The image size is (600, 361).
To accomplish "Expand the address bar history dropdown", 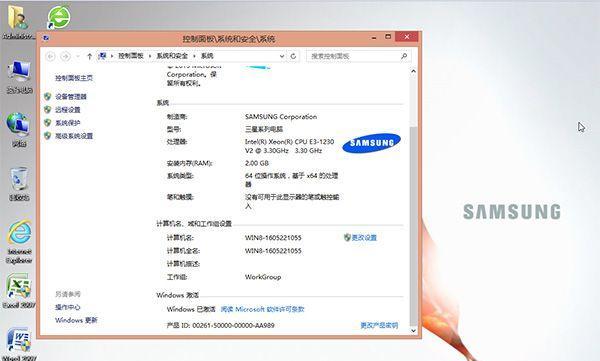I will click(x=282, y=56).
